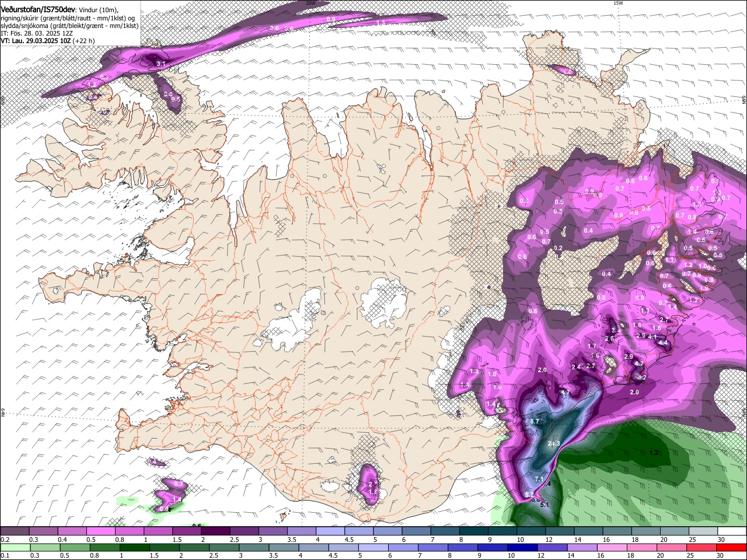Click the 24.3 maximum precipitation value

(x=554, y=444)
